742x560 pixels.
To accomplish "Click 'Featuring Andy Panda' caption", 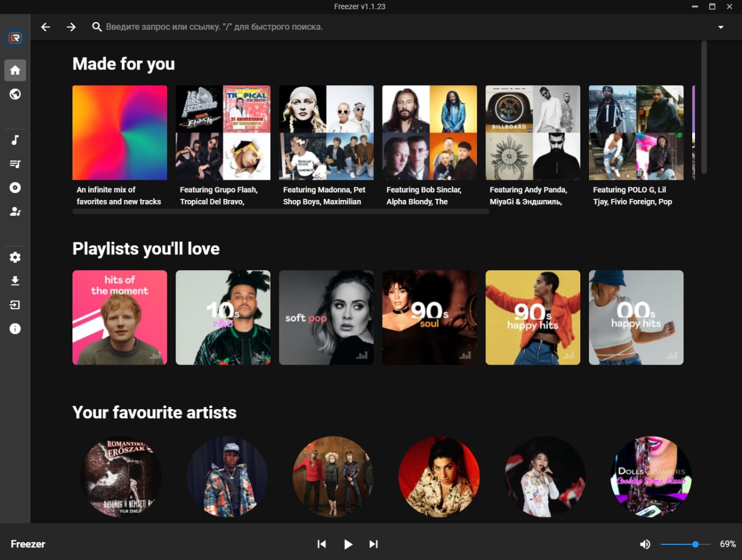I will 528,196.
